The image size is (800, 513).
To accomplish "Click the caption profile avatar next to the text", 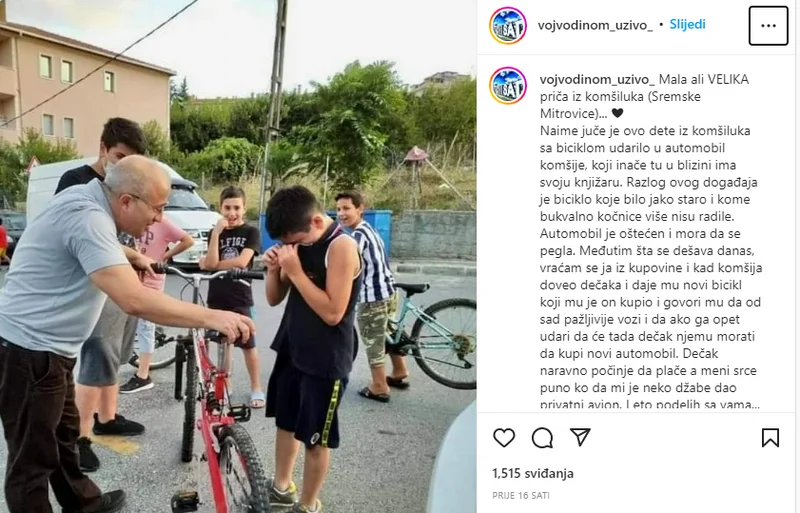I will tap(508, 86).
